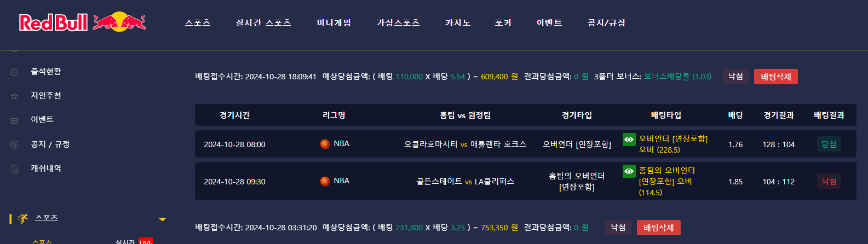Click the basketball icon in the 오클라호마시티 row
868x244 pixels.
point(325,144)
